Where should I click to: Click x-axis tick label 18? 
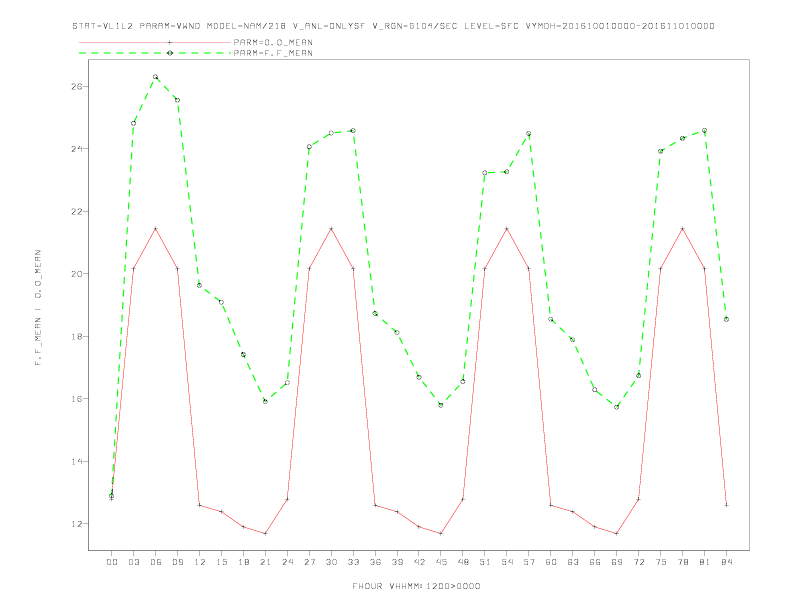pos(243,562)
